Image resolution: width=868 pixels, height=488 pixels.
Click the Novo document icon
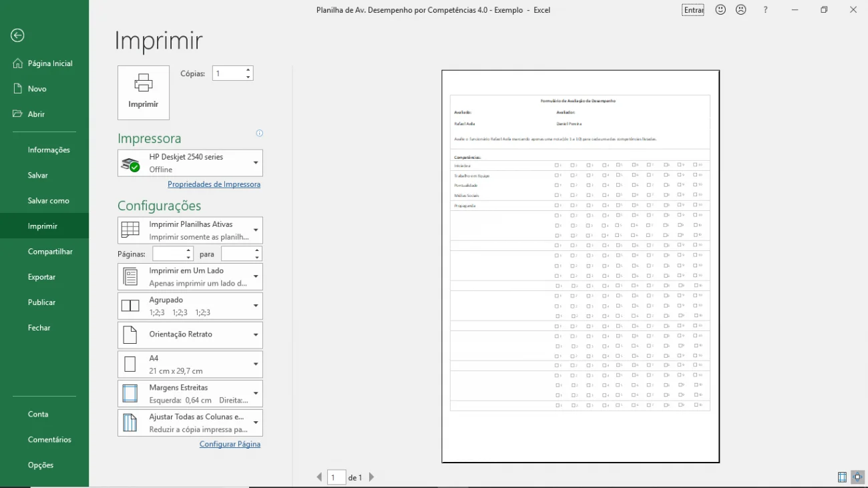point(18,89)
